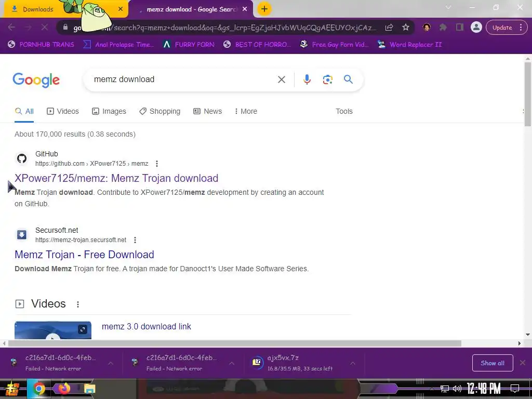Click the 12:48 PM clock
The width and height of the screenshot is (532, 399).
[484, 389]
